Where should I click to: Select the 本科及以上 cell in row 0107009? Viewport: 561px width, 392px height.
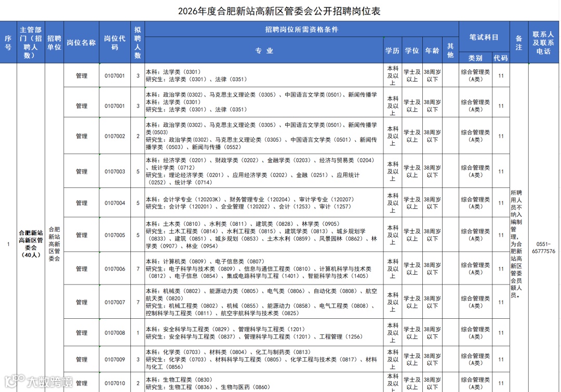click(393, 359)
